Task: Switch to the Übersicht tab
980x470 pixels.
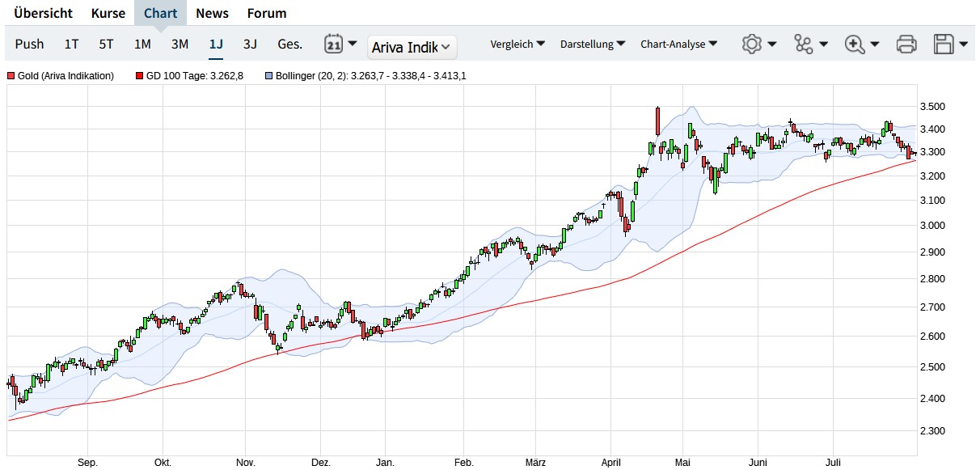Action: (43, 13)
